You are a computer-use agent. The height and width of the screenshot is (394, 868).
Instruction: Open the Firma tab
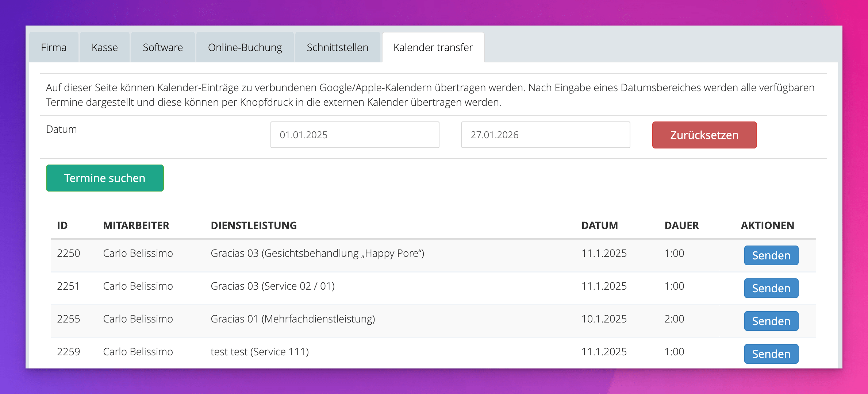coord(54,47)
